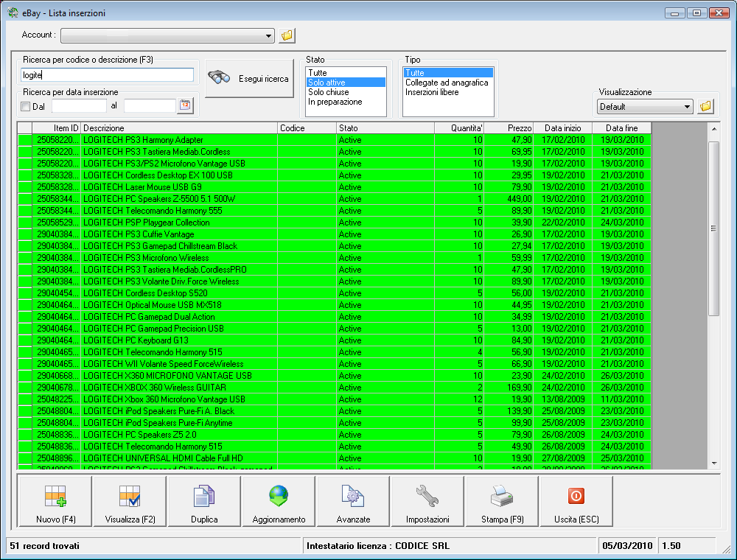Sort by the Codice column header
Image resolution: width=737 pixels, height=560 pixels.
(x=307, y=127)
